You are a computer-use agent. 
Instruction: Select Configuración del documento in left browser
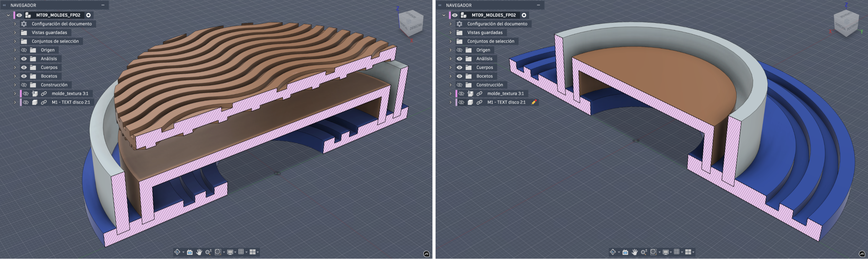(62, 24)
